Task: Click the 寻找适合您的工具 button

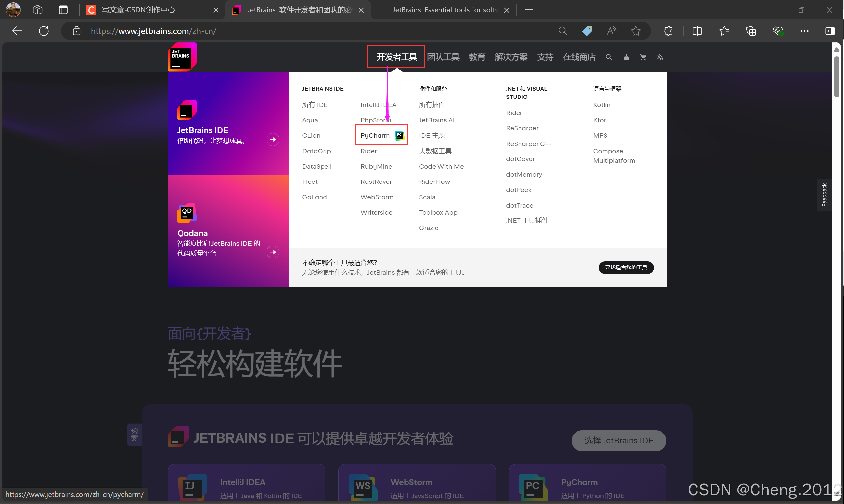Action: (626, 267)
